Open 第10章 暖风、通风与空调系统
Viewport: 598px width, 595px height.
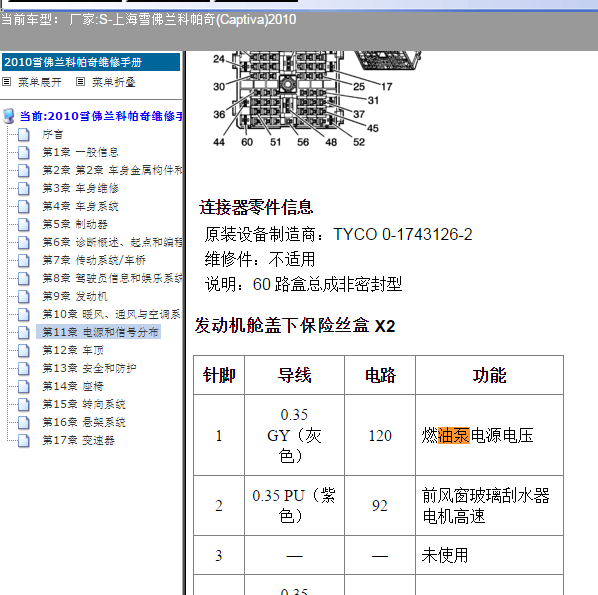pyautogui.click(x=111, y=314)
